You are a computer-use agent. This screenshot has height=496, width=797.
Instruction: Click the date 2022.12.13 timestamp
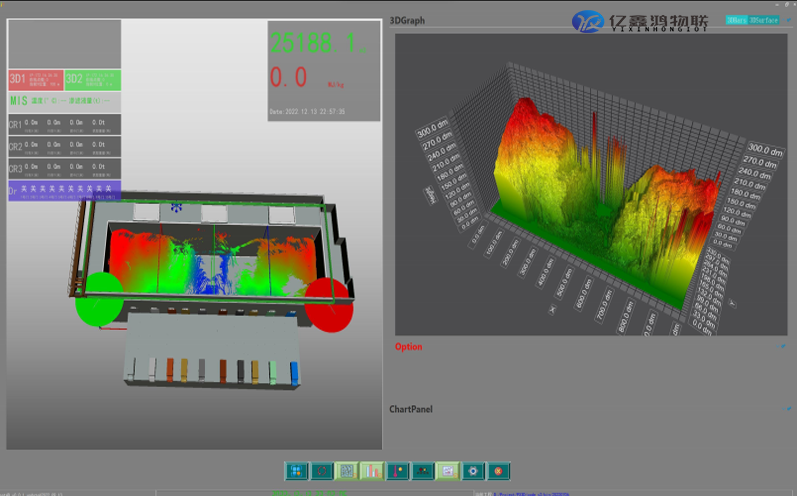[307, 111]
